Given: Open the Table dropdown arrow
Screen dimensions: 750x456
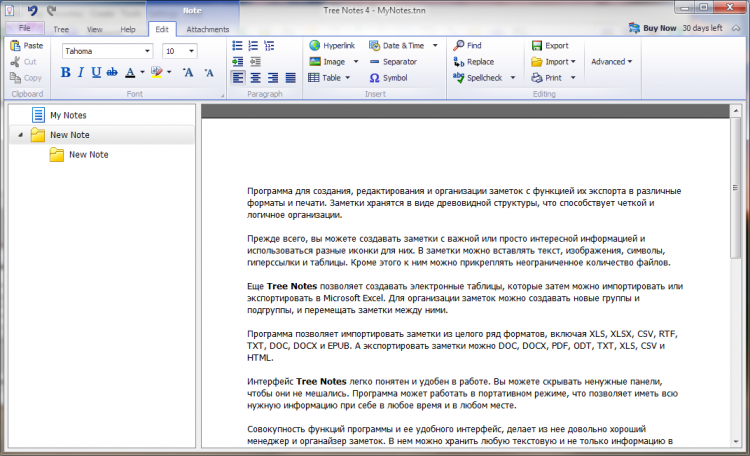Looking at the screenshot, I should coord(348,78).
